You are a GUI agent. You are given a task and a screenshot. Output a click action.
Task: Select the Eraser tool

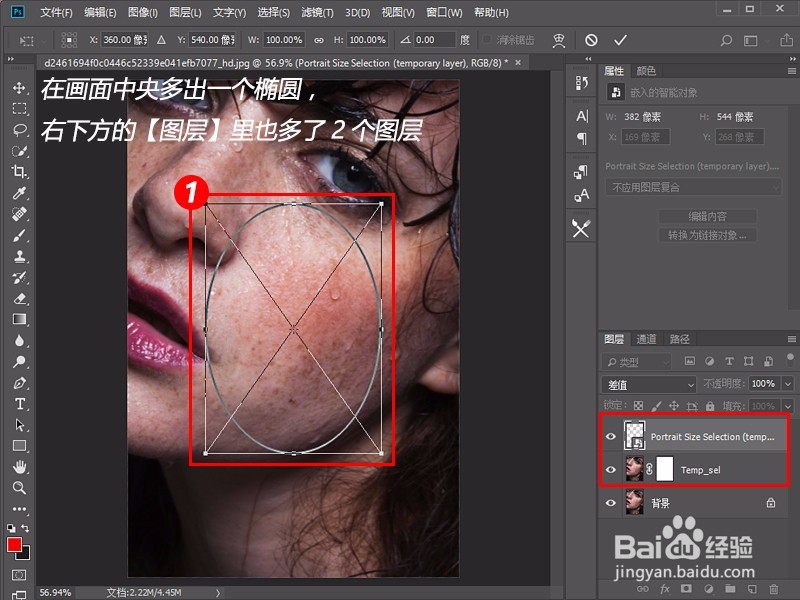coord(19,298)
